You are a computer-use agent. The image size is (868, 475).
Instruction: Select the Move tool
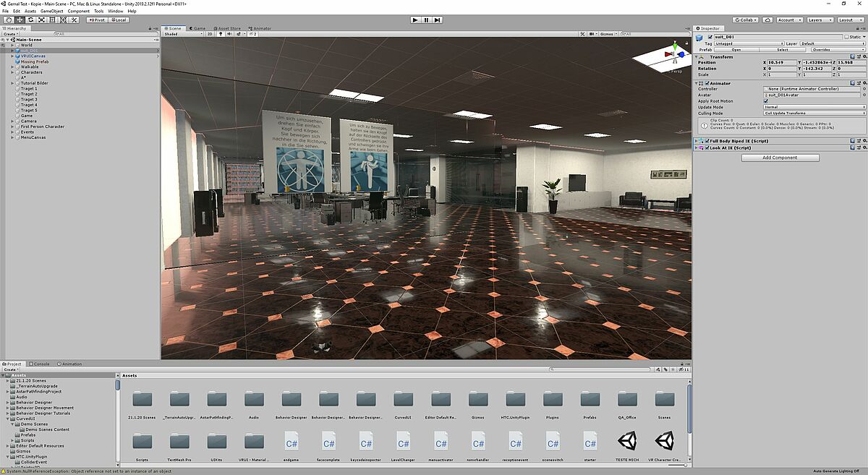pyautogui.click(x=20, y=20)
